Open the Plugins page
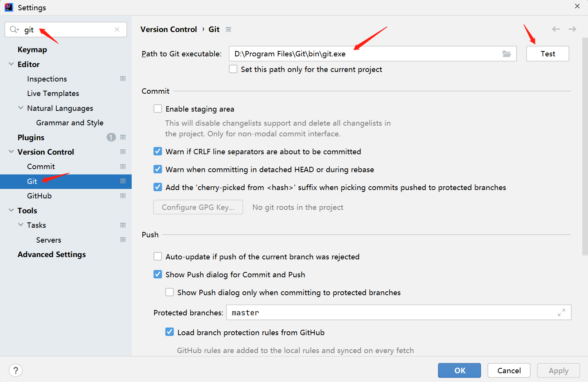This screenshot has height=382, width=588. (x=31, y=137)
